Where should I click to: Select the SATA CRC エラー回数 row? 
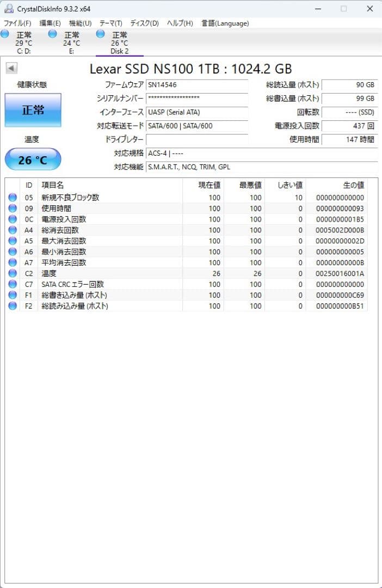pos(186,284)
